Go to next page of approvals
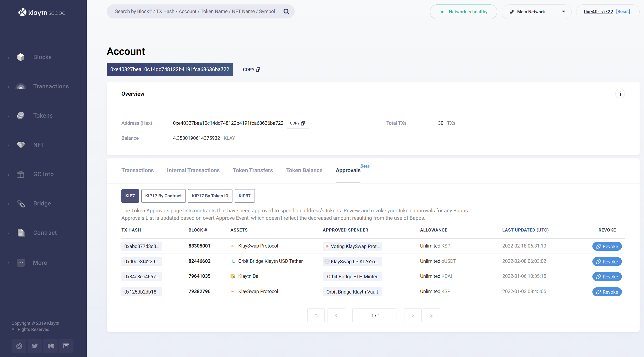This screenshot has height=357, width=644. pos(413,315)
